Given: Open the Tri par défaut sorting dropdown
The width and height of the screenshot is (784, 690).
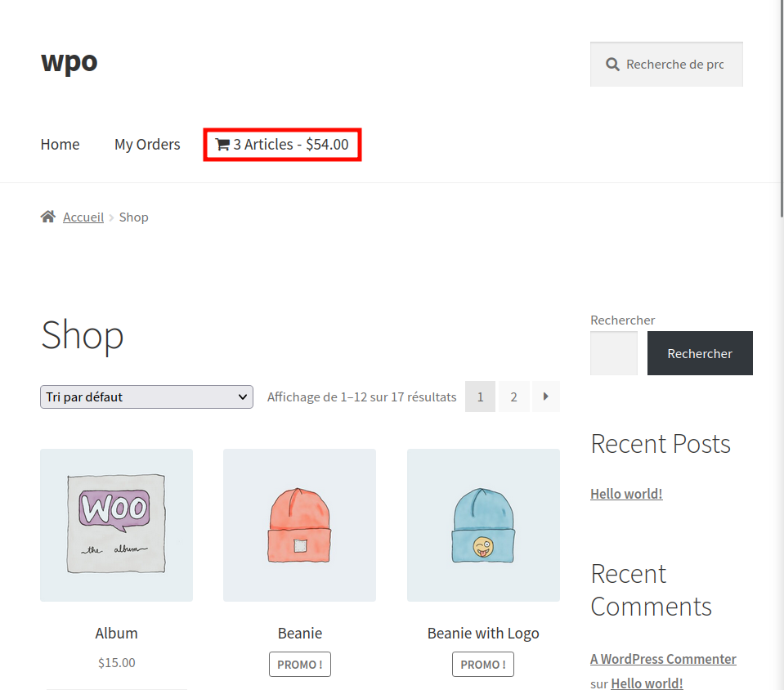Looking at the screenshot, I should [146, 397].
